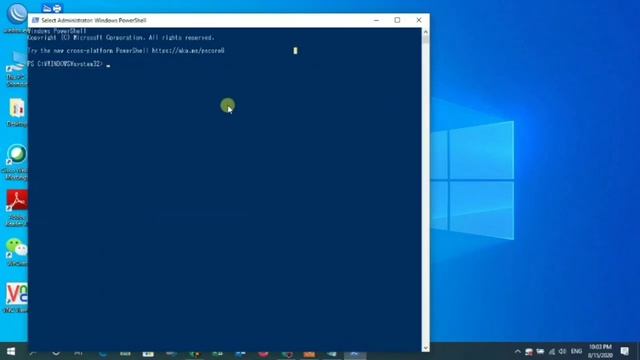Viewport: 640px width, 360px height.
Task: Show hidden system tray icons
Action: pos(518,351)
